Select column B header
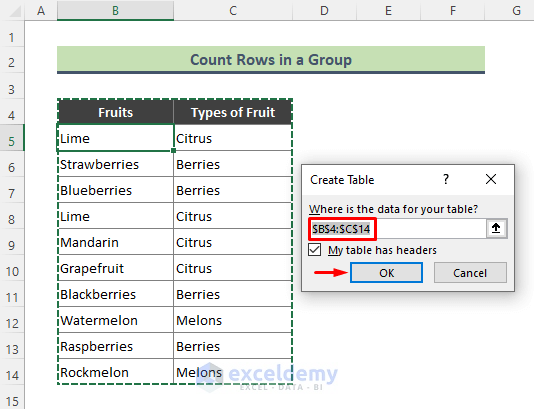This screenshot has width=534, height=409. click(x=115, y=11)
